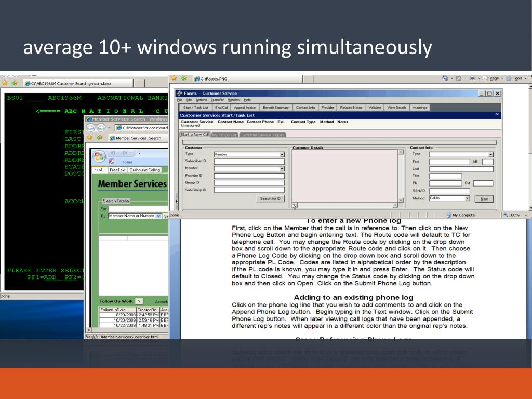Open the Transfer menu in Facets
This screenshot has width=532, height=399.
pyautogui.click(x=217, y=100)
